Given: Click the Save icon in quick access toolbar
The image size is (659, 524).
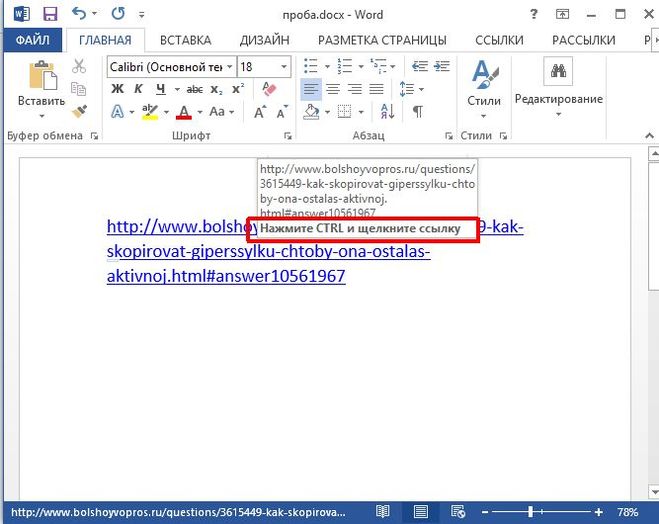Looking at the screenshot, I should coord(49,14).
